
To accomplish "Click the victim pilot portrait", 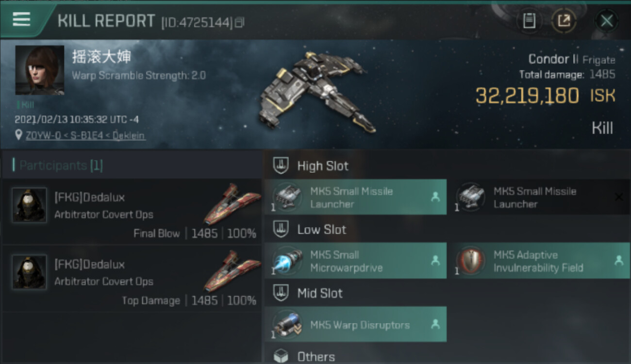I will pos(39,70).
